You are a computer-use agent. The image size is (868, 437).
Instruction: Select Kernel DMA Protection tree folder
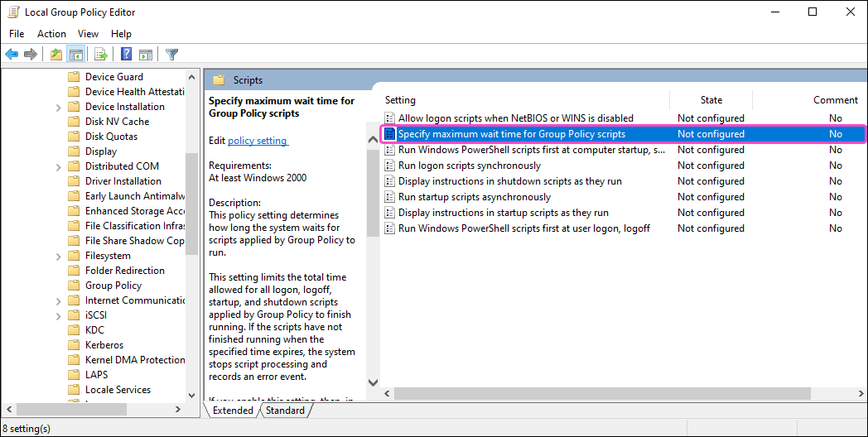point(134,360)
